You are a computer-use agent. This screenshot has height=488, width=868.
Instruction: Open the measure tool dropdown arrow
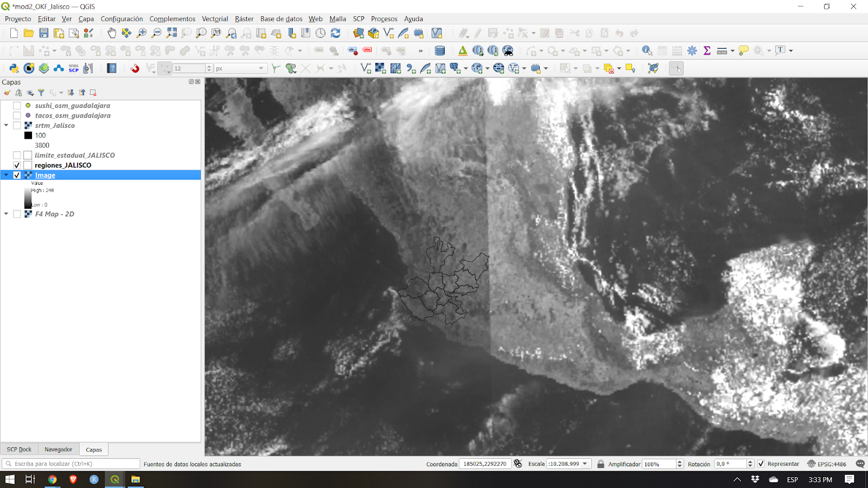point(732,50)
